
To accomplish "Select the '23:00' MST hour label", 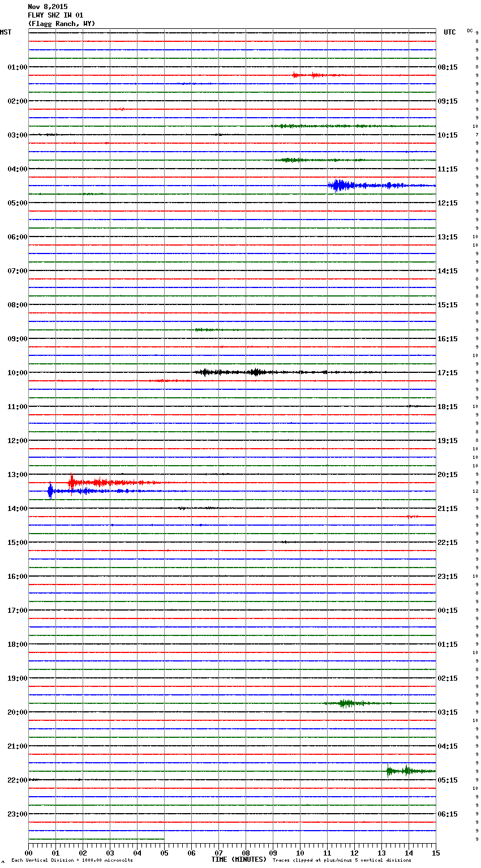I will click(x=18, y=814).
